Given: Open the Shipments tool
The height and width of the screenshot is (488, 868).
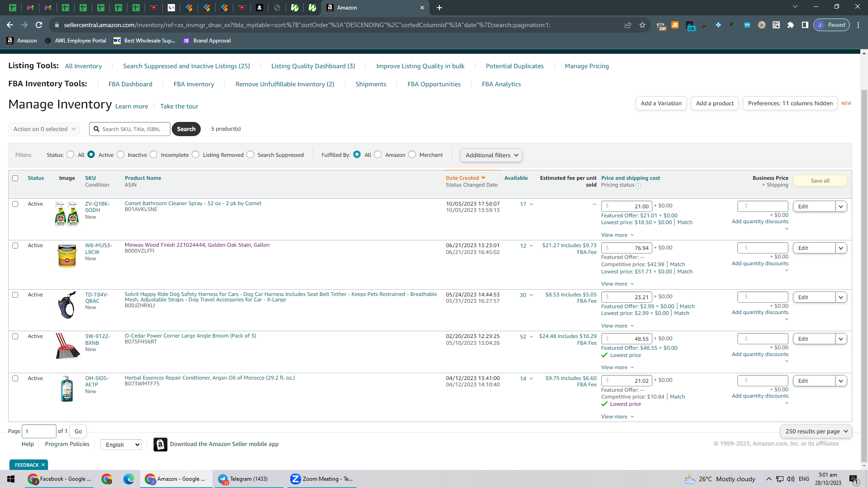Looking at the screenshot, I should pos(371,84).
